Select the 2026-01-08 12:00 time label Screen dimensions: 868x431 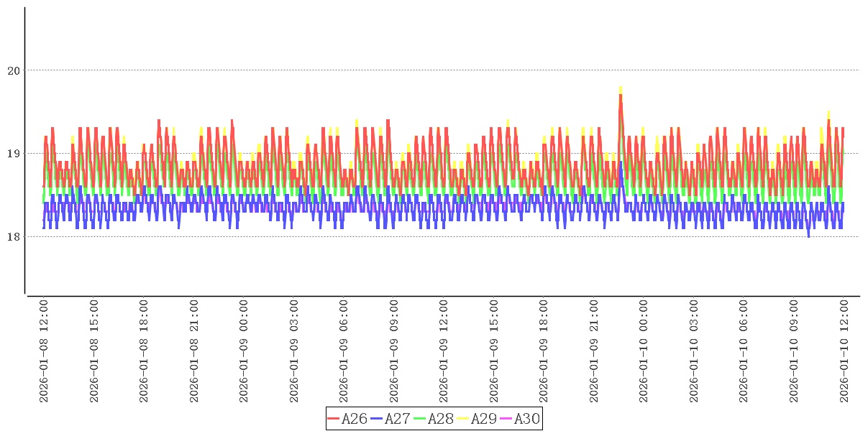[43, 351]
